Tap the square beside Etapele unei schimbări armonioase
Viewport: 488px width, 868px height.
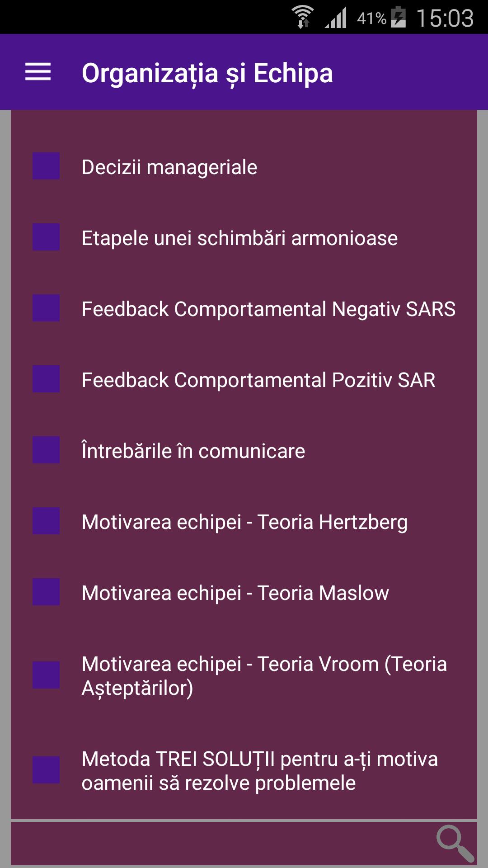pyautogui.click(x=46, y=237)
